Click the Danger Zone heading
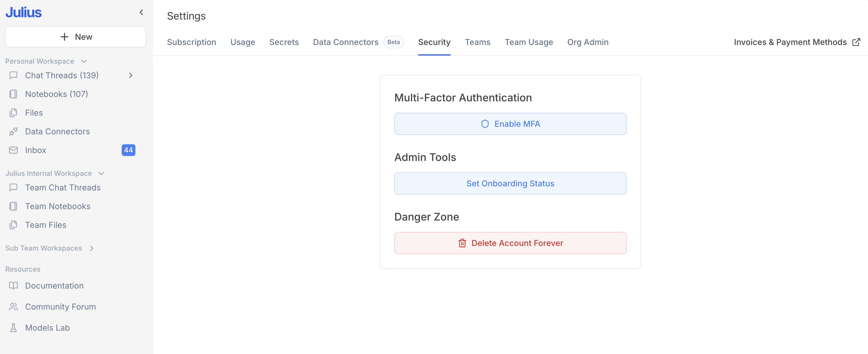868x354 pixels. pyautogui.click(x=427, y=217)
